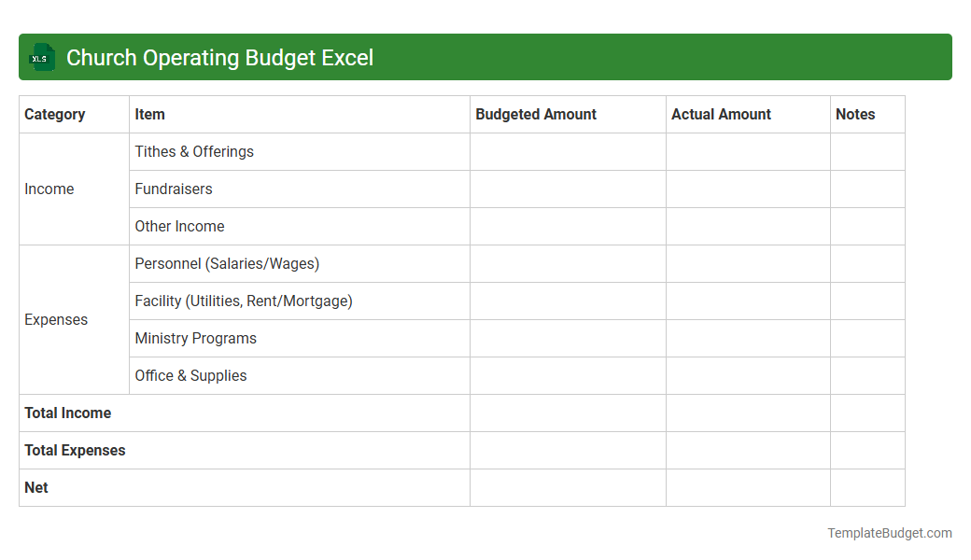Click the Facility (Utilities, Rent/Mortgage) cell

[x=244, y=301]
